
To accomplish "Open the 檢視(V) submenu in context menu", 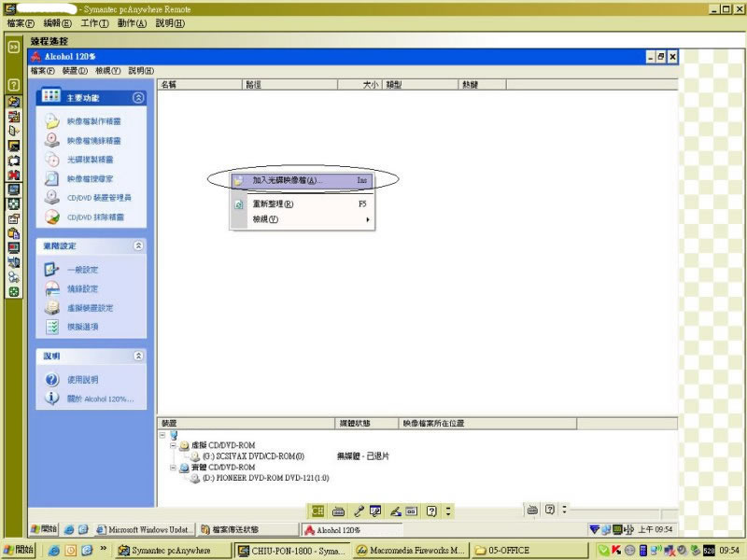I will coord(302,219).
